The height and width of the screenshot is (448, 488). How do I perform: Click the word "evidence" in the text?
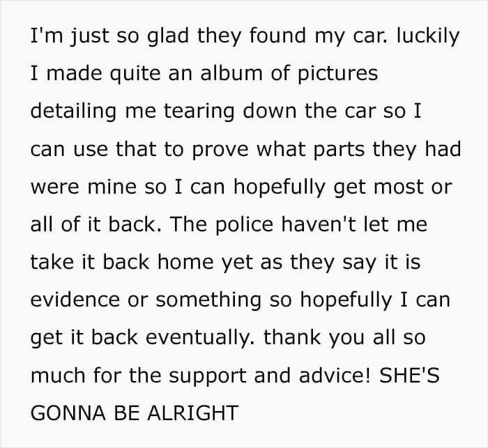[75, 300]
